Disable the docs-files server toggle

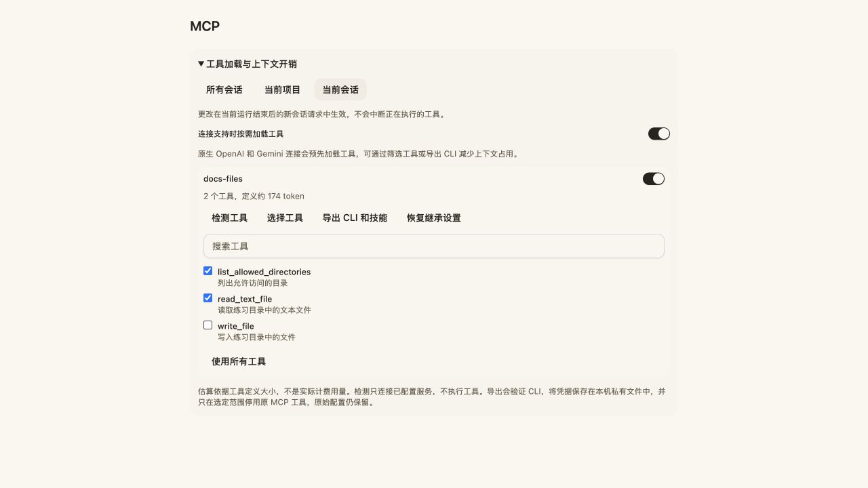[x=654, y=179]
